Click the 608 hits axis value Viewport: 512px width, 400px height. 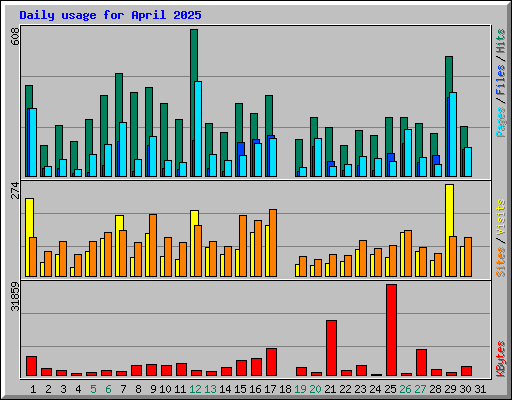click(16, 37)
